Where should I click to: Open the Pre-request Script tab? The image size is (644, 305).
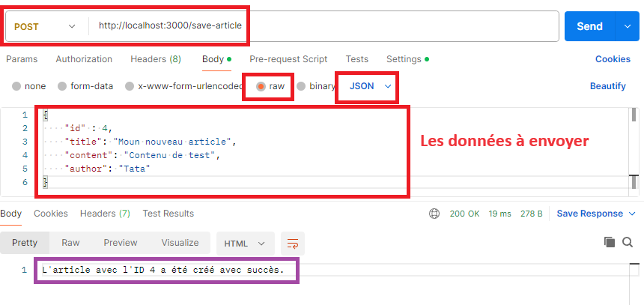288,59
